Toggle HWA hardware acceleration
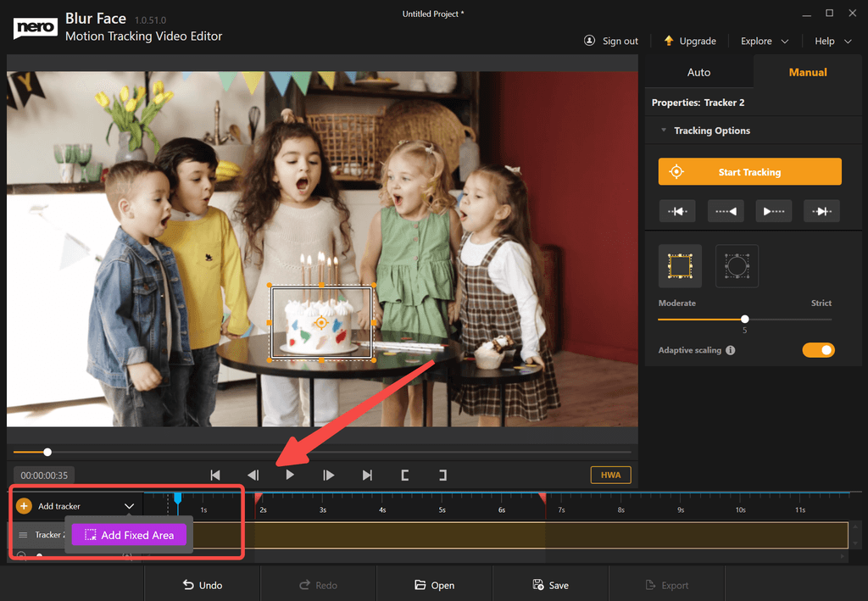The image size is (868, 601). click(x=610, y=475)
